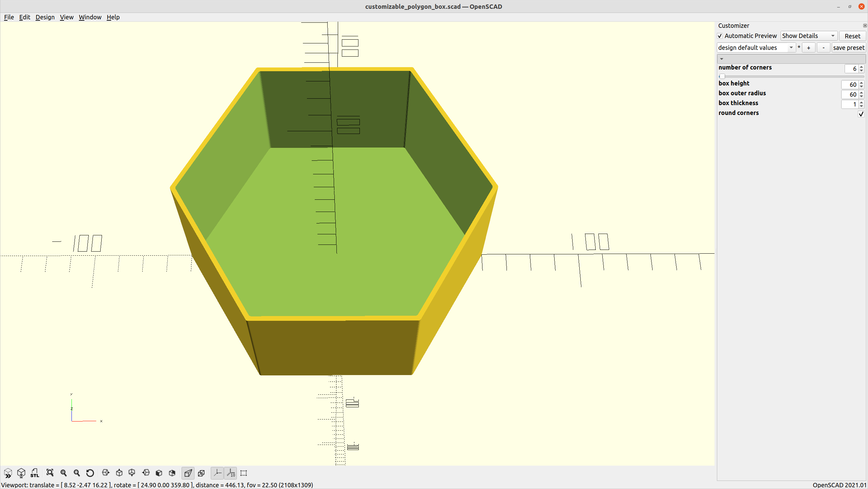The width and height of the screenshot is (868, 489).
Task: Switch viewport to wireframe display
Action: (201, 473)
